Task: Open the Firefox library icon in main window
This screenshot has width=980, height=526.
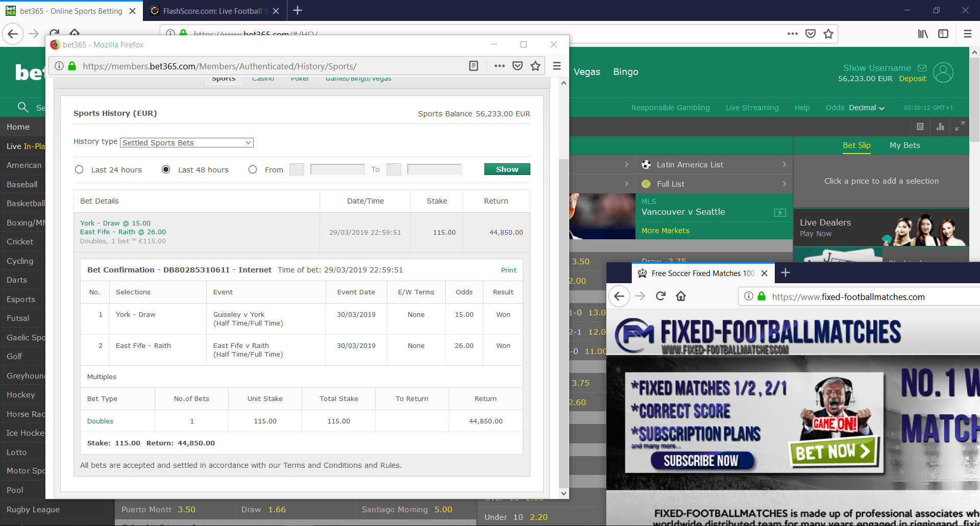Action: [923, 34]
